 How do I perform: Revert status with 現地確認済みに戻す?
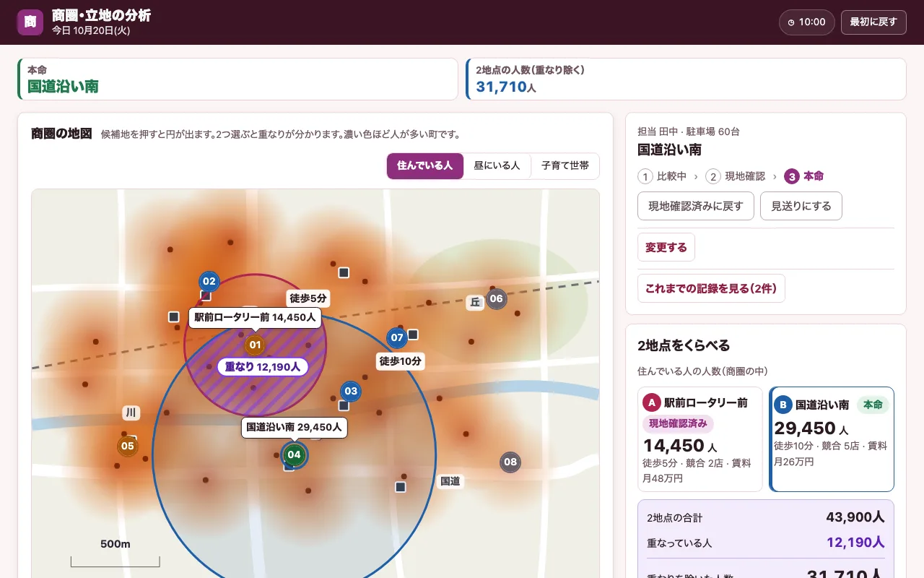click(x=696, y=206)
